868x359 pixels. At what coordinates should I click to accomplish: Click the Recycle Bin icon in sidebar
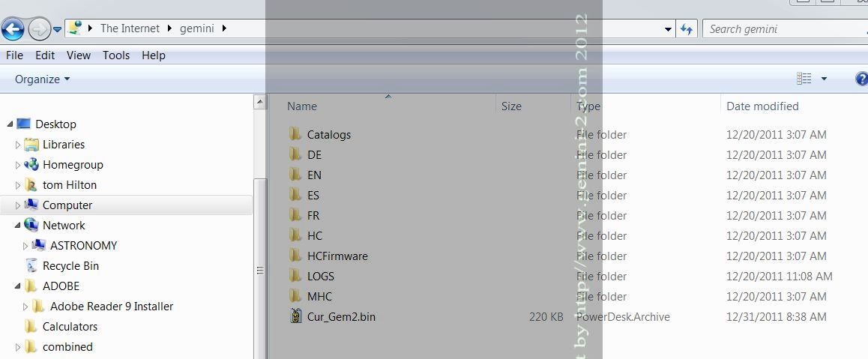click(31, 266)
